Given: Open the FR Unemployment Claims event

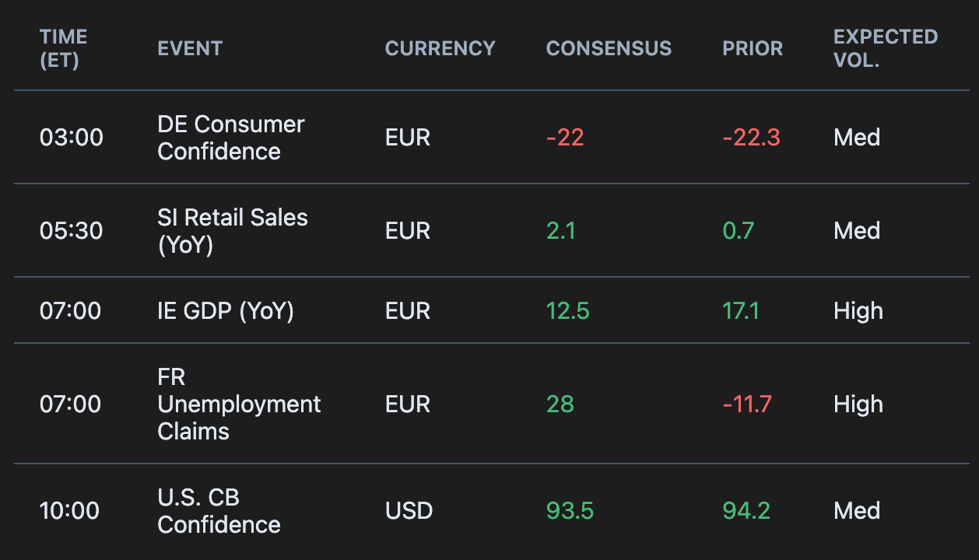Looking at the screenshot, I should (x=238, y=404).
